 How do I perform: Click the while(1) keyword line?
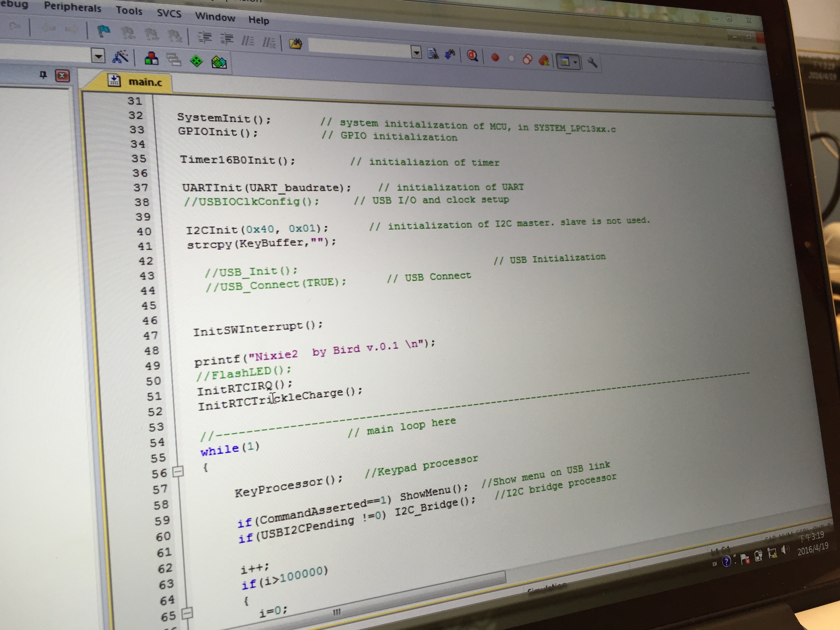pos(230,449)
